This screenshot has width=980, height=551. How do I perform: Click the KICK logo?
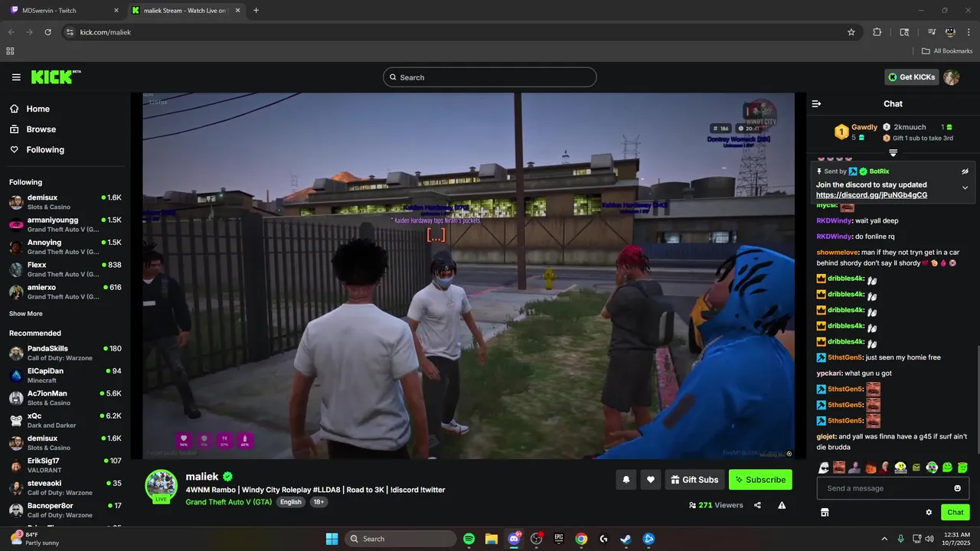coord(56,77)
